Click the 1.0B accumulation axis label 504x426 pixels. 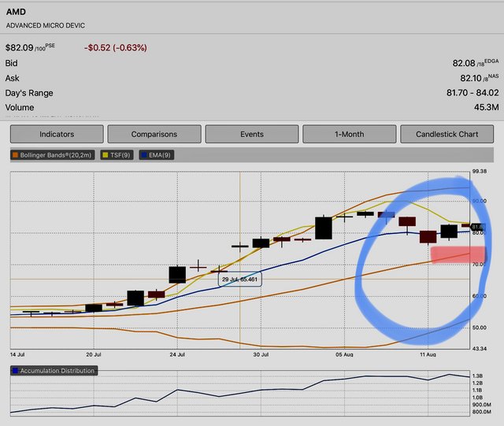point(477,398)
